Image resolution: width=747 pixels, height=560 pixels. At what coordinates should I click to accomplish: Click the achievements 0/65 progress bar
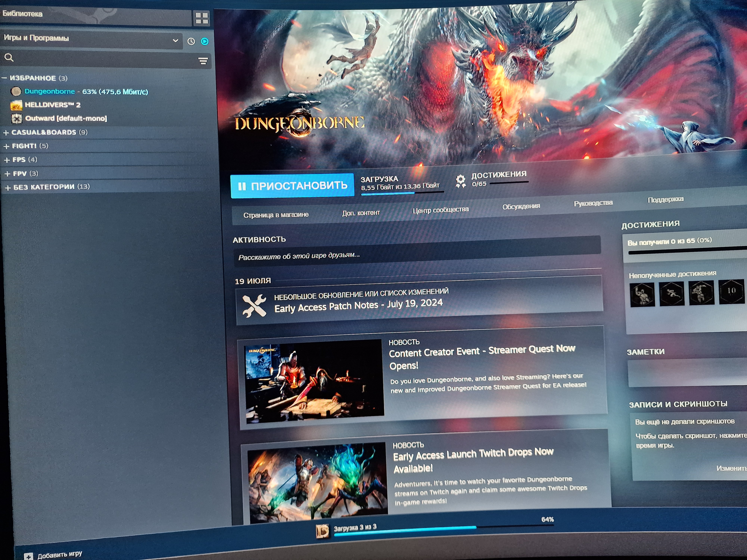[509, 183]
